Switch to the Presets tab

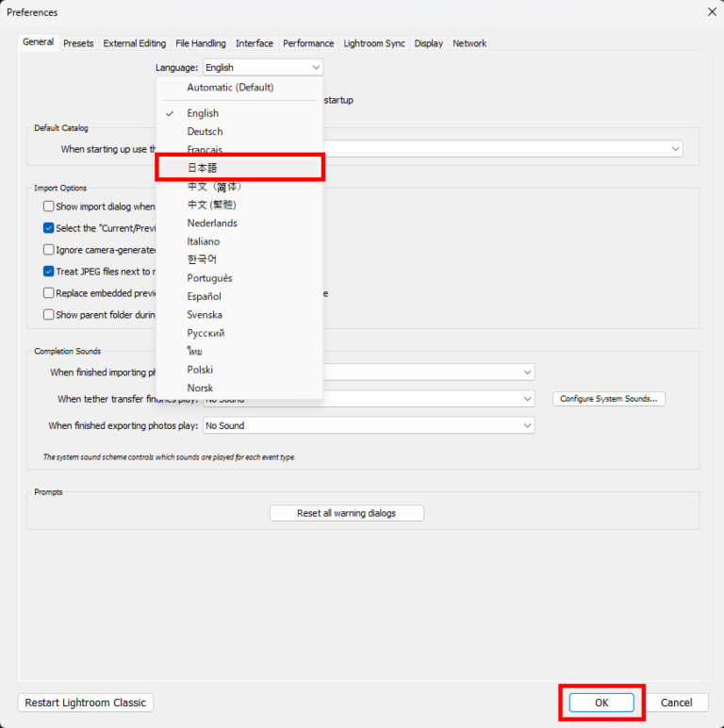(78, 43)
